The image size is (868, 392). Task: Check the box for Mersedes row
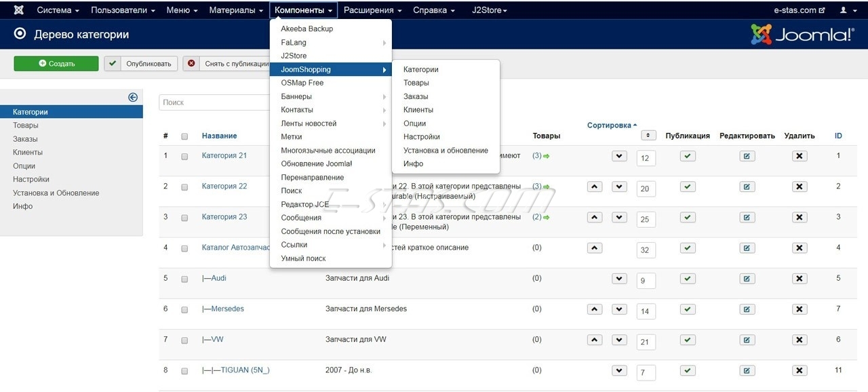point(184,309)
